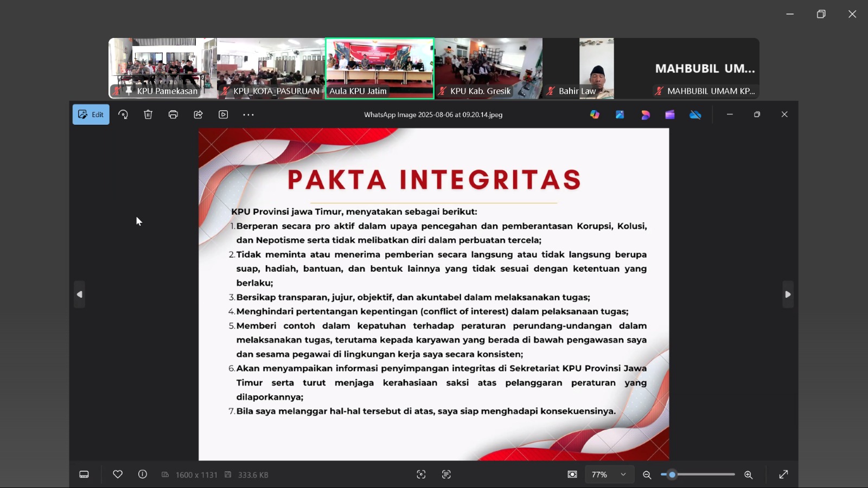Share the image via the share icon

[198, 114]
